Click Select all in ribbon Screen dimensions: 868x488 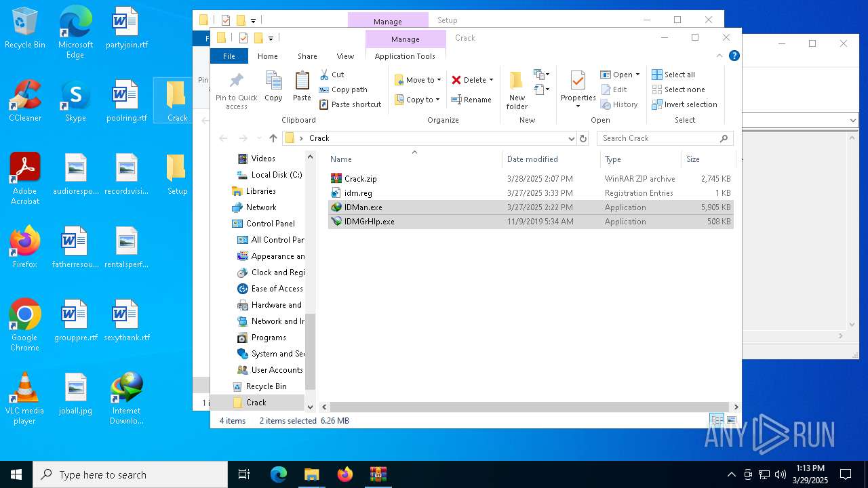click(673, 75)
